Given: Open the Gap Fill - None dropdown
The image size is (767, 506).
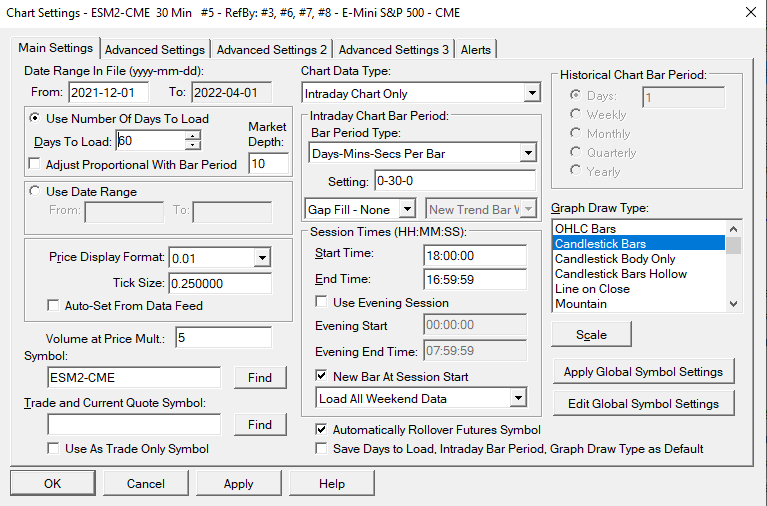Looking at the screenshot, I should tap(407, 209).
